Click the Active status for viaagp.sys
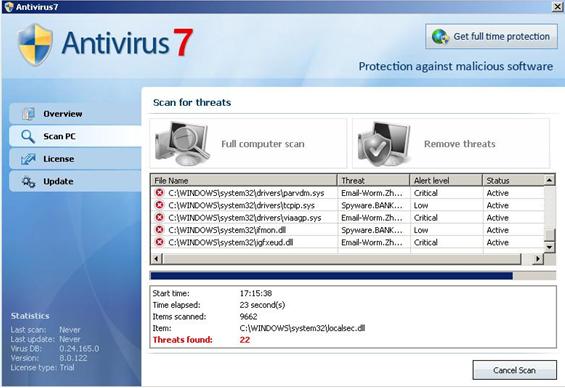The image size is (565, 388). point(498,218)
